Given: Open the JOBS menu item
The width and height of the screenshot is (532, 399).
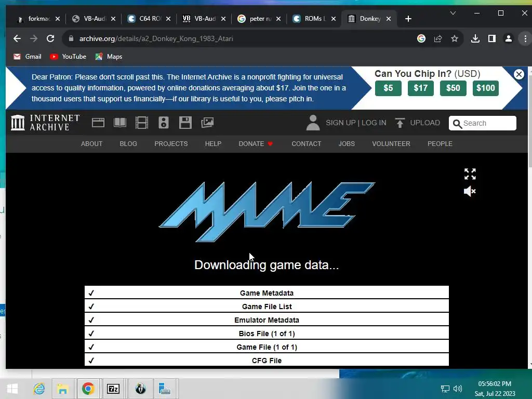Looking at the screenshot, I should click(x=347, y=144).
